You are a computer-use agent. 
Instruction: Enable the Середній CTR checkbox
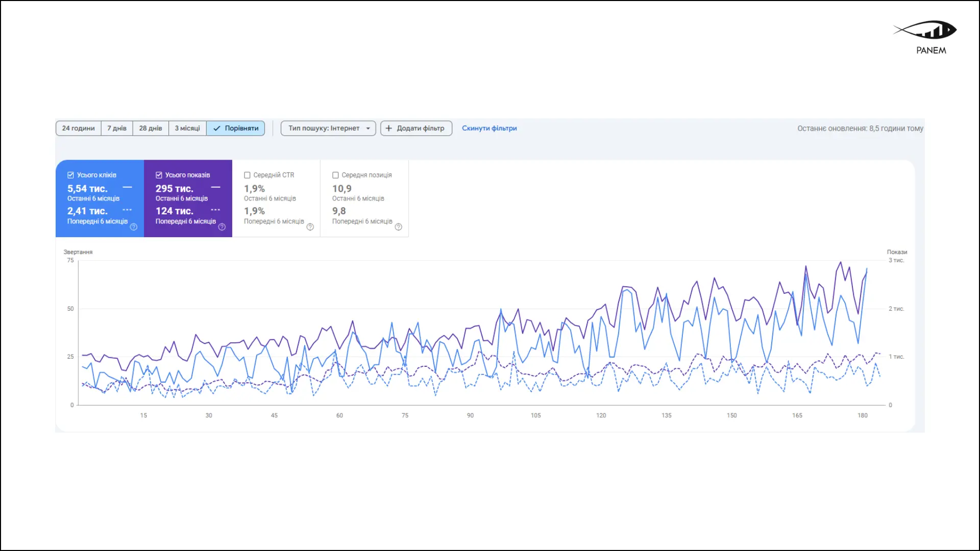pos(248,175)
